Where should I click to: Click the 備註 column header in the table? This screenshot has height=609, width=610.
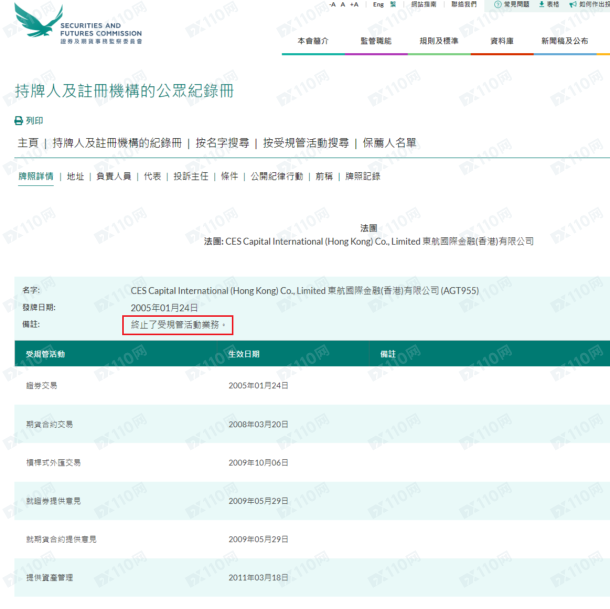point(388,354)
